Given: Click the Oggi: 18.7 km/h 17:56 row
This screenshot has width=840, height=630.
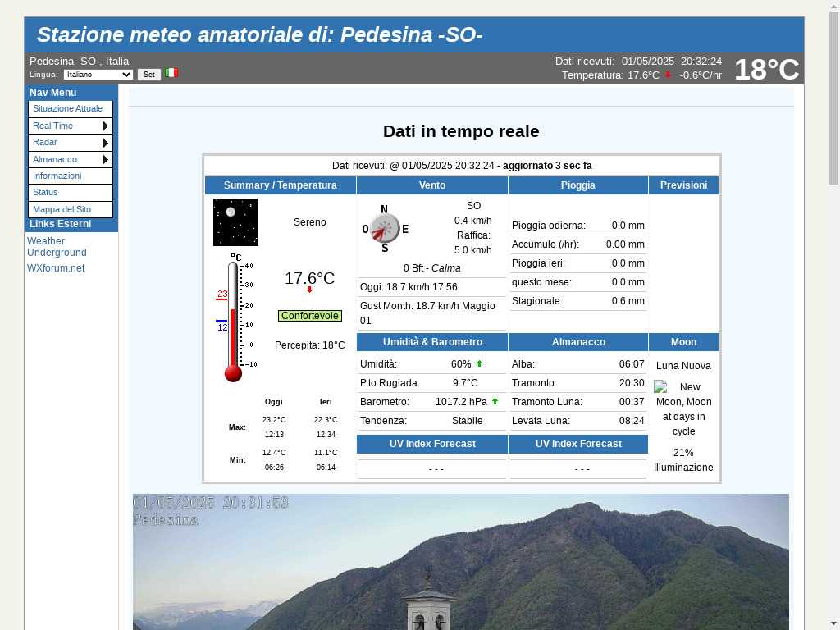Looking at the screenshot, I should [431, 287].
